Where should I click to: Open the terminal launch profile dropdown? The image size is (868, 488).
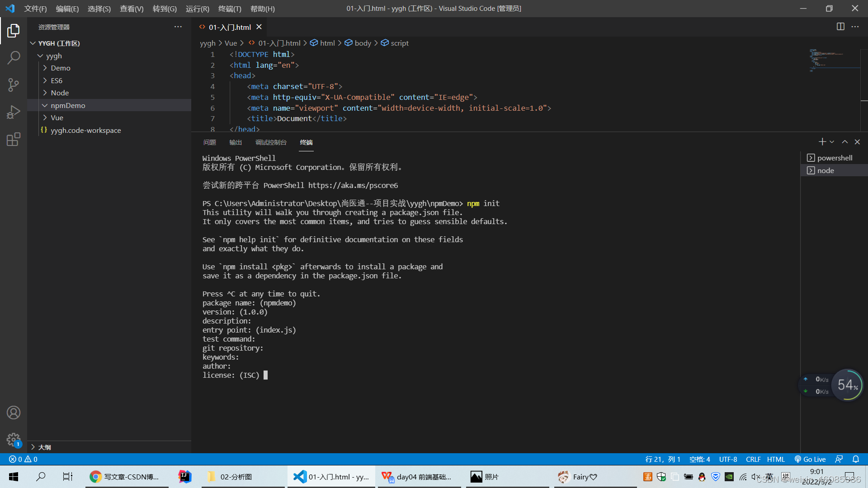832,142
